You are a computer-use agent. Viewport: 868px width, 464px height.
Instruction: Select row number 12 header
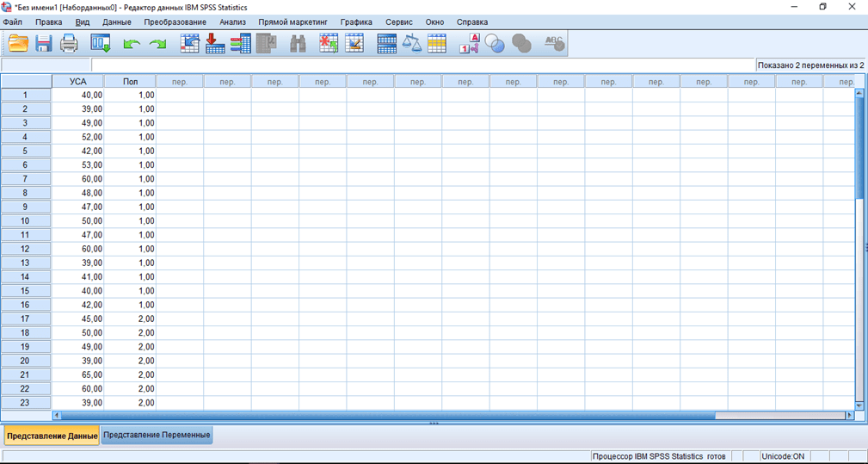(x=25, y=249)
